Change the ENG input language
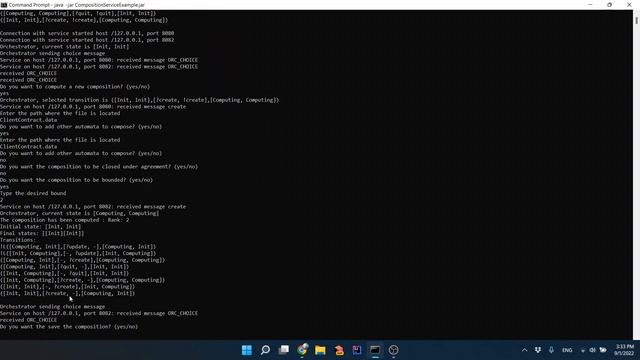Screen dimensions: 640x360 (x=567, y=350)
